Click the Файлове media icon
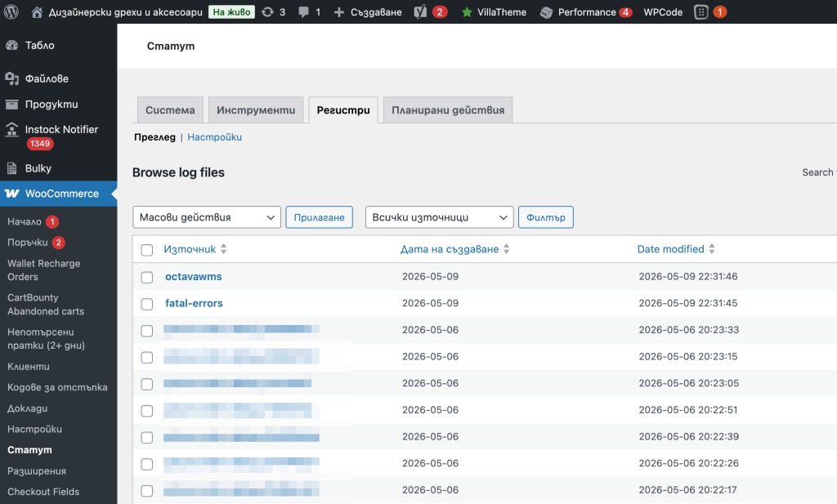837x504 pixels. [11, 79]
